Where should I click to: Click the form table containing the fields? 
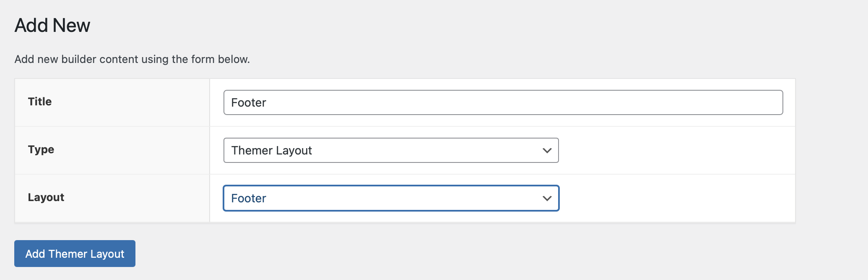(x=405, y=150)
